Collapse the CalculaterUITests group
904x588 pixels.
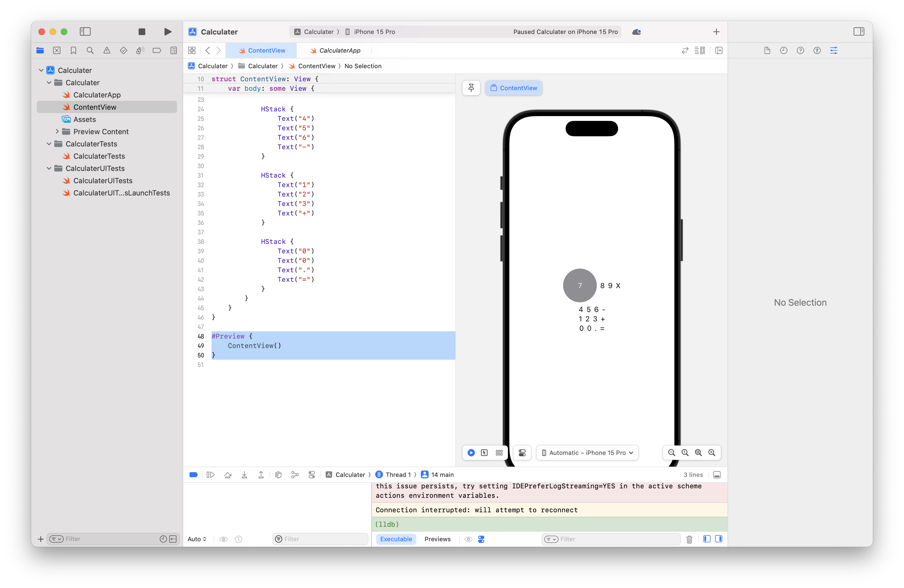point(49,168)
